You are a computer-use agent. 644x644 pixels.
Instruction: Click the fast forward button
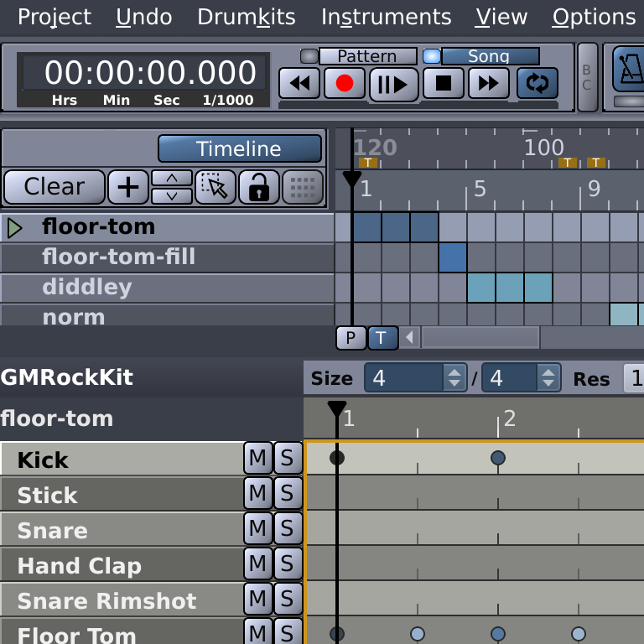point(489,84)
